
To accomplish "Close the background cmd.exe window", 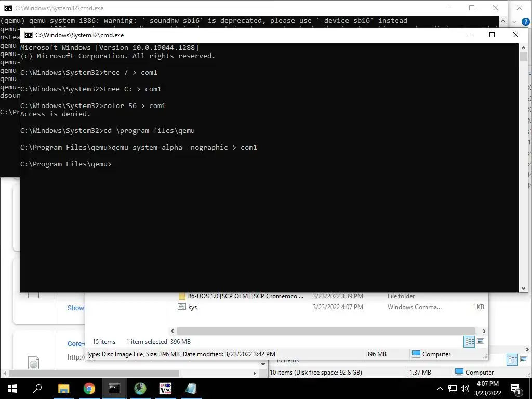I will click(x=495, y=8).
